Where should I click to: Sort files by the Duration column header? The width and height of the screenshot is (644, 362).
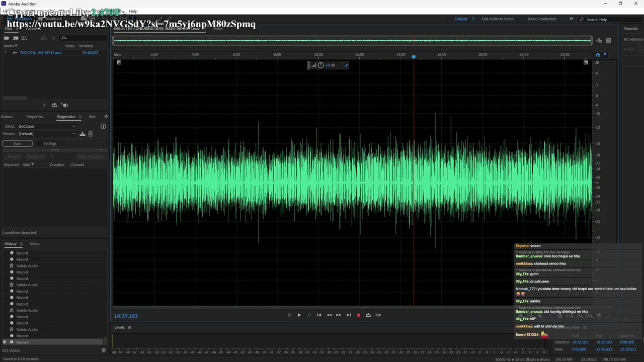click(x=87, y=46)
